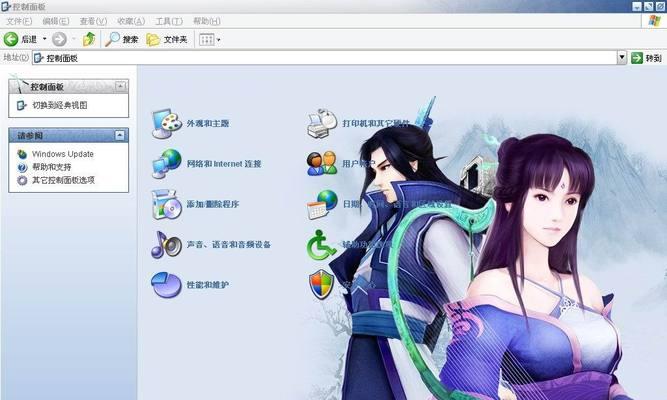The image size is (667, 400).
Task: Open the printers and other hardware icon
Action: (322, 123)
